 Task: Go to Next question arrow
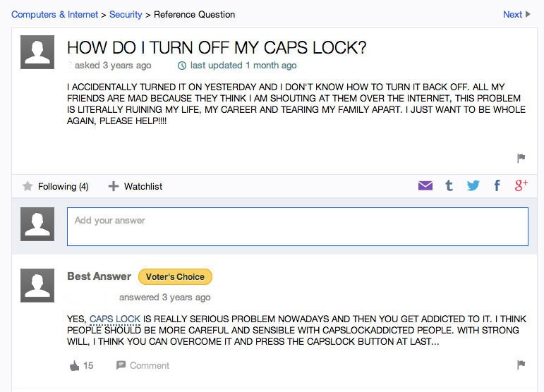tap(516, 14)
